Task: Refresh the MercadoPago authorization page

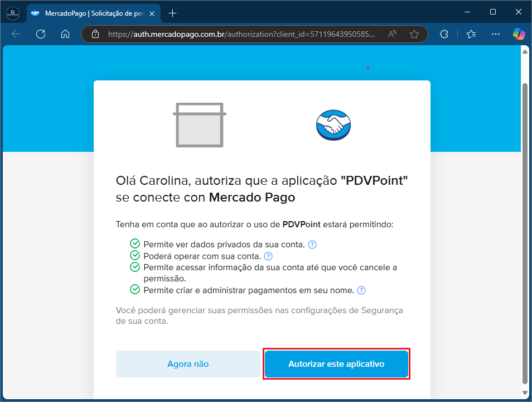Action: click(x=41, y=34)
